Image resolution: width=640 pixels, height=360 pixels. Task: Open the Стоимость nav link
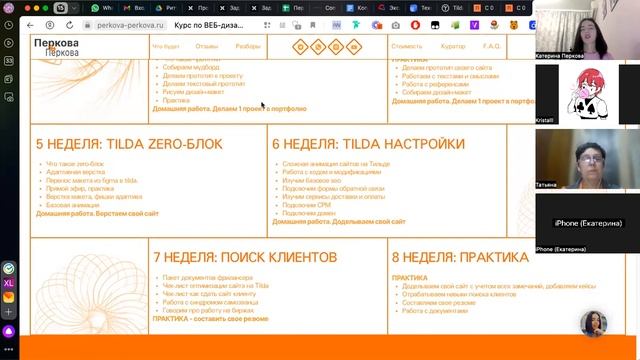coord(407,47)
